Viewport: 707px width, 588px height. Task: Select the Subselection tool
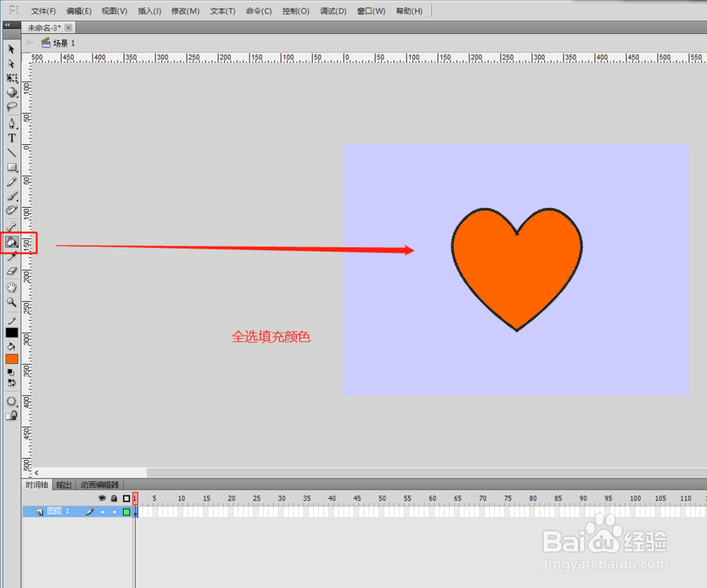click(x=11, y=64)
